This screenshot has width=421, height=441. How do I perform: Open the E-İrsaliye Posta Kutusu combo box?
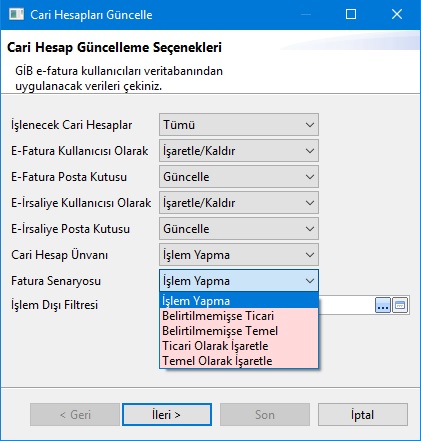239,229
